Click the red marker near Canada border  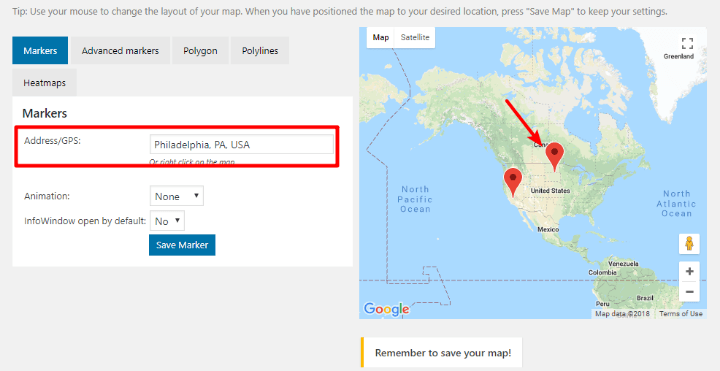pos(555,157)
